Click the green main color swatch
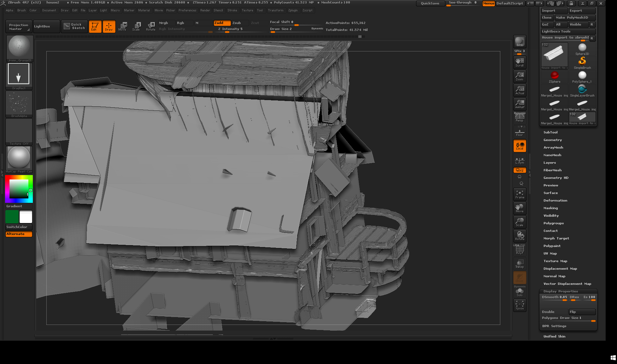This screenshot has height=364, width=617. (x=12, y=217)
